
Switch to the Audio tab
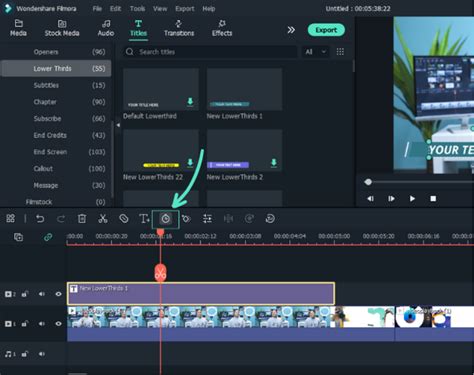point(106,28)
